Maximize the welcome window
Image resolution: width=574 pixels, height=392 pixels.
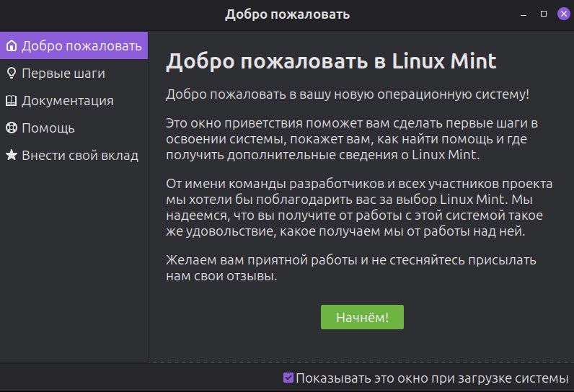coord(544,14)
